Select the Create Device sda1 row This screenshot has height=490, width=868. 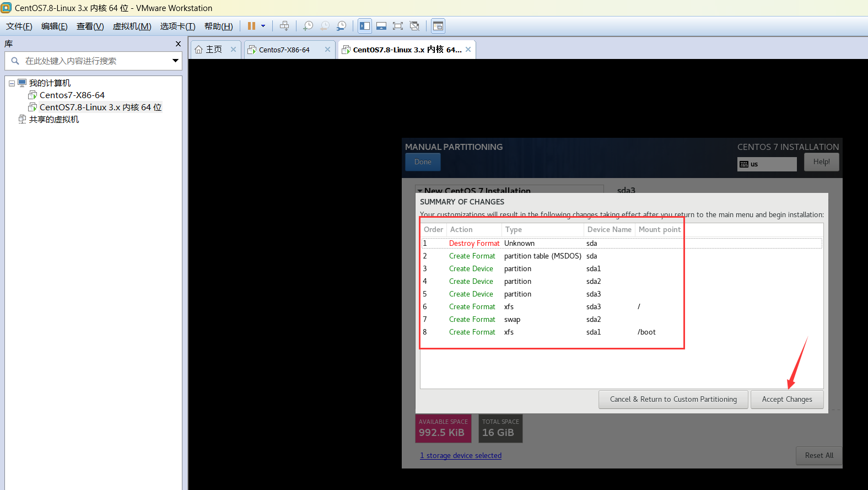[x=622, y=269]
